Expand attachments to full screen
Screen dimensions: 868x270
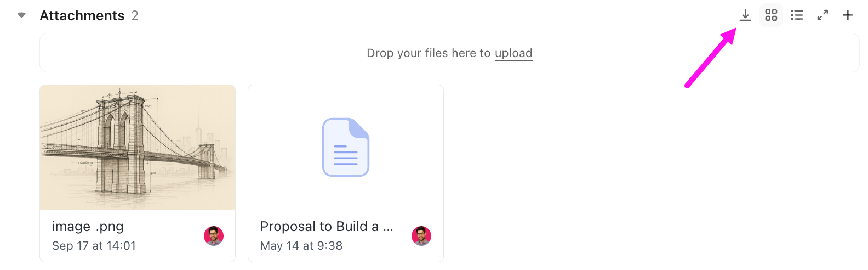[823, 15]
